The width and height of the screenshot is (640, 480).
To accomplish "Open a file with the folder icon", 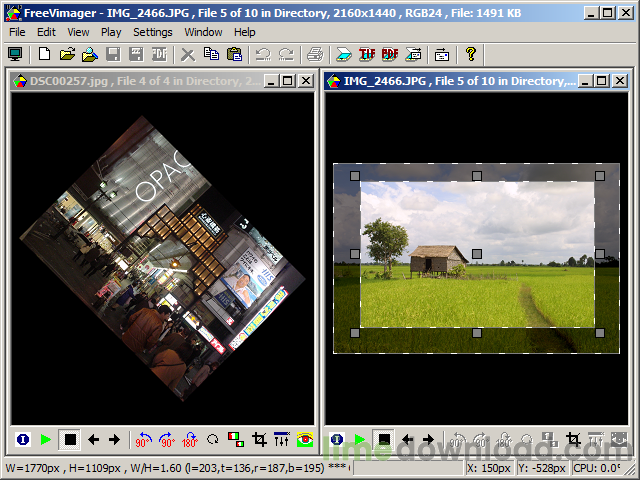I will tap(67, 54).
